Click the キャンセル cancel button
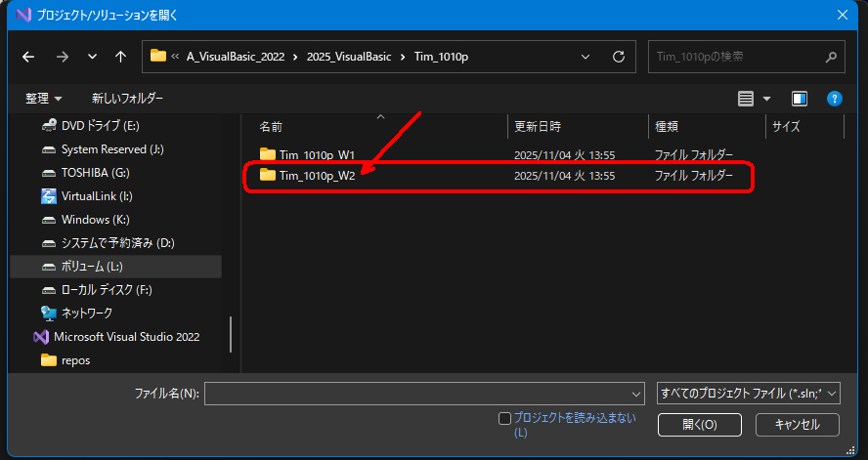This screenshot has height=460, width=868. pos(797,425)
